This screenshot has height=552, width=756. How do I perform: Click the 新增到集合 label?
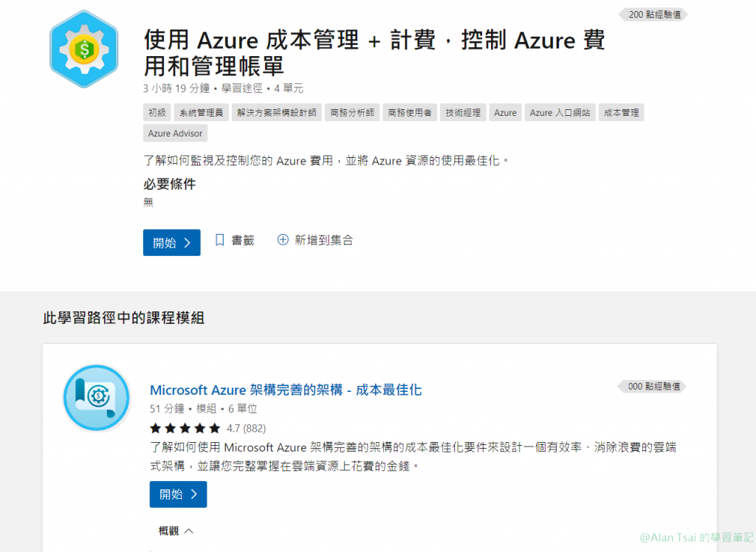coord(324,240)
